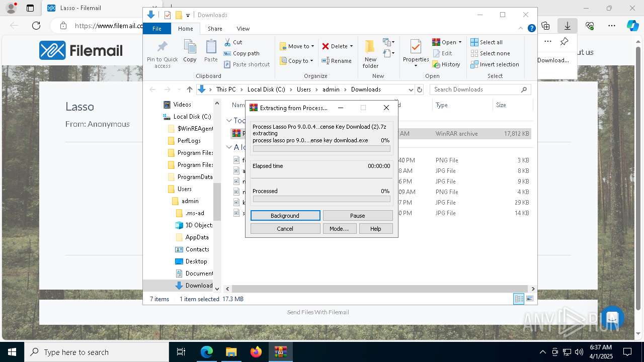Click Copy path in Clipboard group

point(242,53)
